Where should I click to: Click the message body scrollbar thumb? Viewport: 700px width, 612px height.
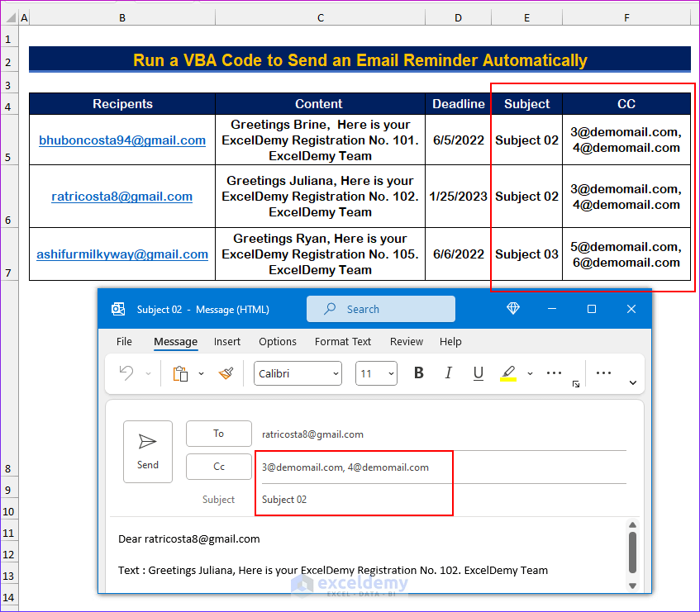tap(632, 553)
